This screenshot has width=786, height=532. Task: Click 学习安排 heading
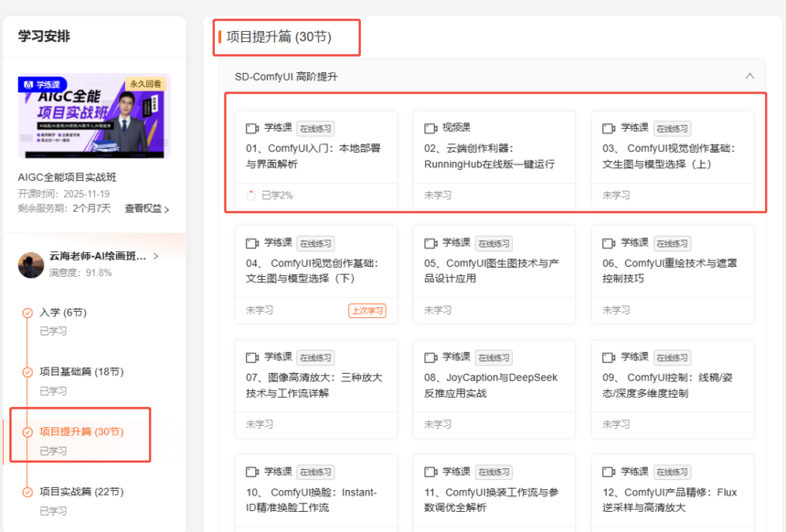pyautogui.click(x=44, y=36)
